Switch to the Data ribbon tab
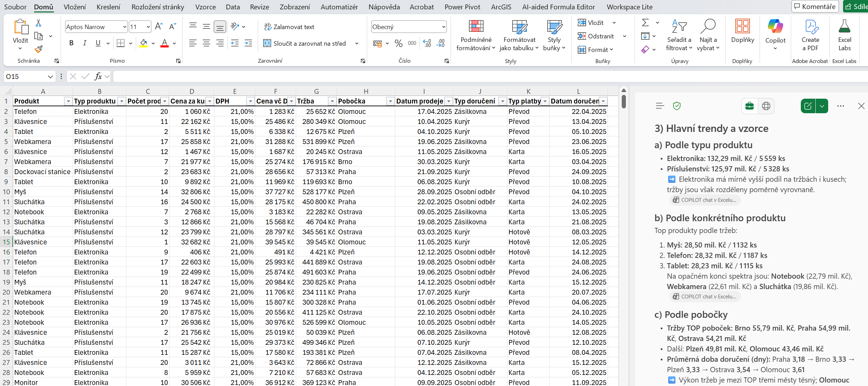868x386 pixels. click(232, 7)
